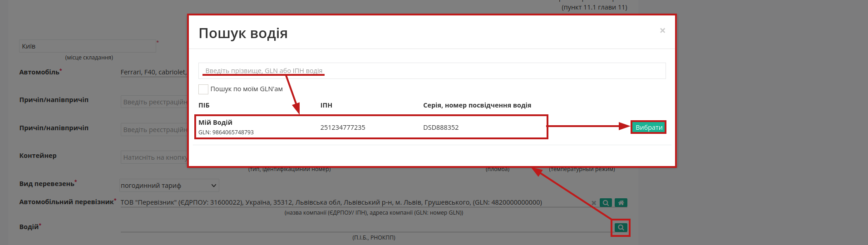The width and height of the screenshot is (868, 245).
Task: Focus the driver surname, GLN or ІПН search box
Action: pos(432,71)
